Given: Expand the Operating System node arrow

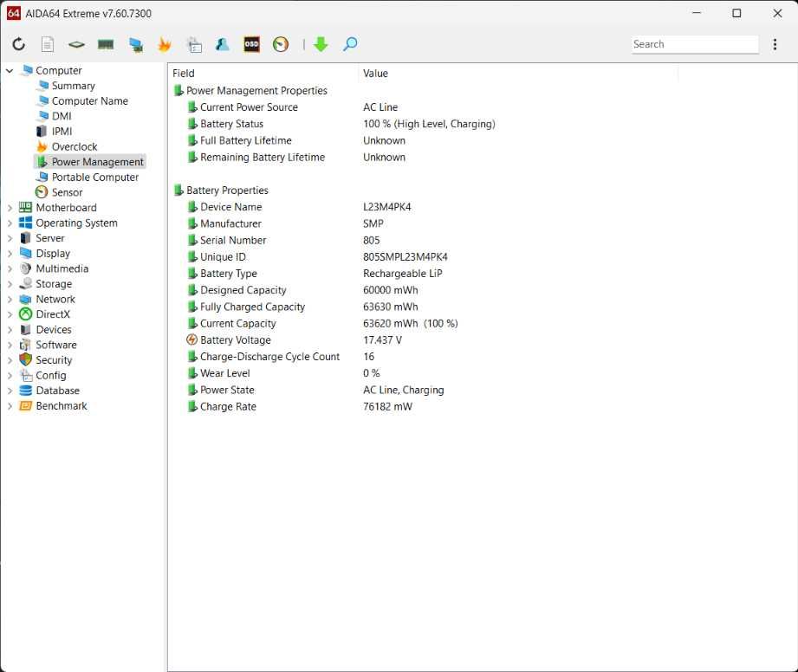Looking at the screenshot, I should [x=10, y=223].
